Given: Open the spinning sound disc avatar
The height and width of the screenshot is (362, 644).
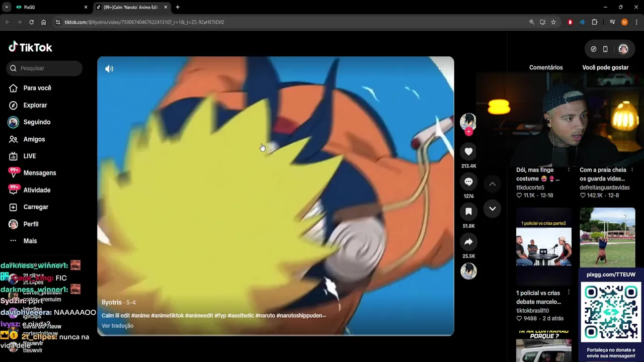Looking at the screenshot, I should pyautogui.click(x=468, y=271).
